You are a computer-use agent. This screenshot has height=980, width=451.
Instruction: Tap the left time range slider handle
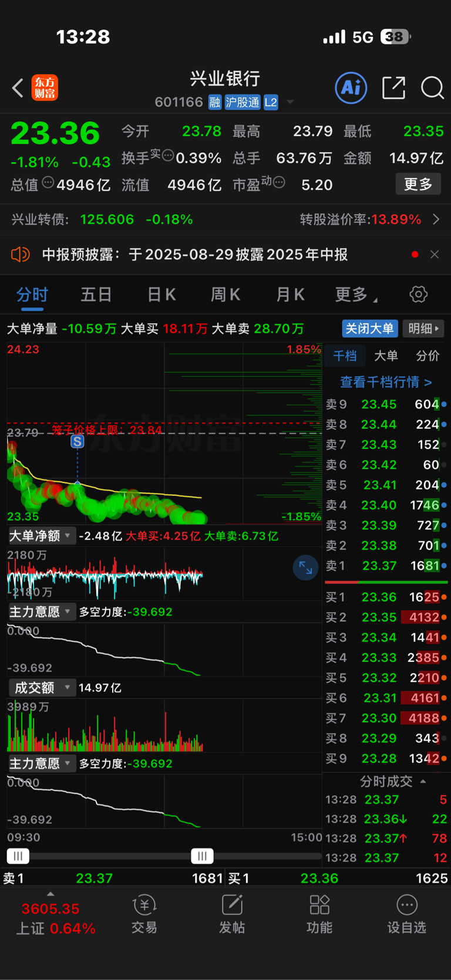tap(18, 856)
